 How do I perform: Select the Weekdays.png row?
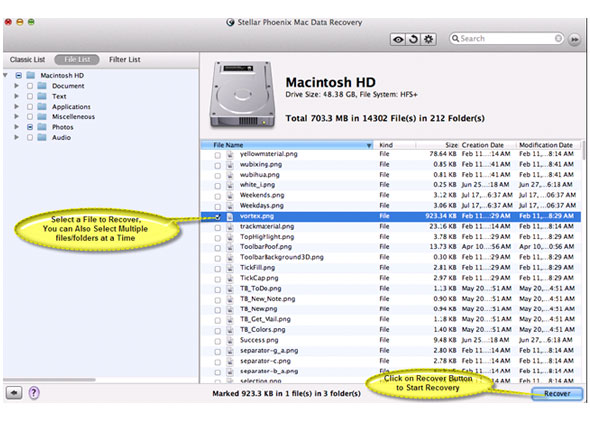pos(391,206)
